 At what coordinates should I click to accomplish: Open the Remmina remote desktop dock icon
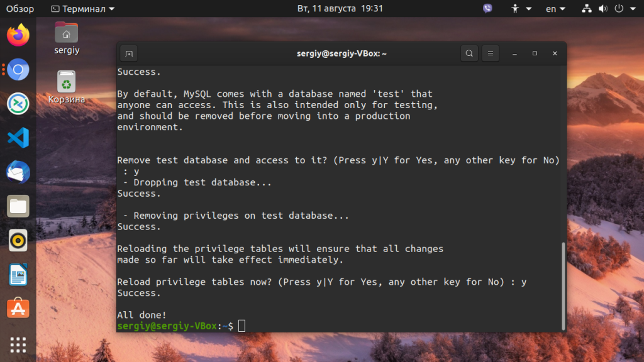(x=18, y=104)
